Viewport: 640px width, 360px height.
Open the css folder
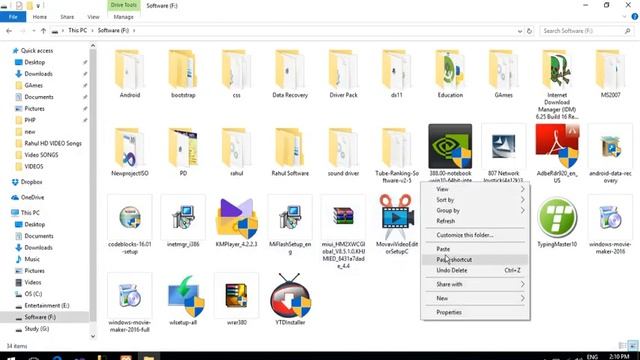(236, 73)
